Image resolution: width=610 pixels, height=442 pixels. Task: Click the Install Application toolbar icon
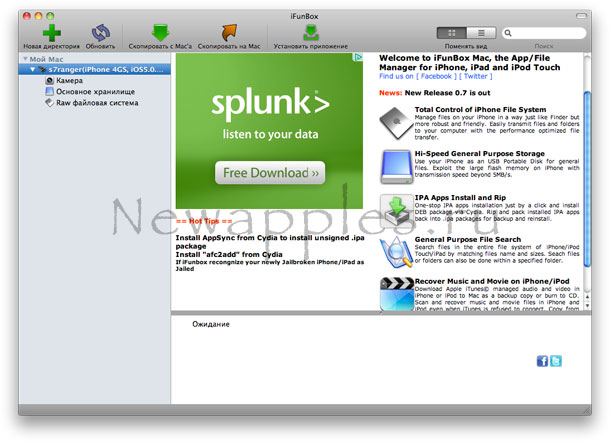pos(311,32)
